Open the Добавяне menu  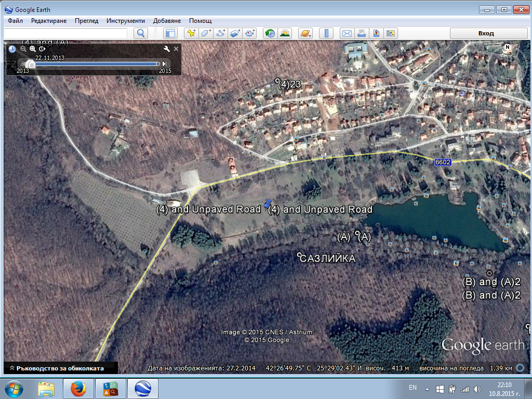[167, 21]
